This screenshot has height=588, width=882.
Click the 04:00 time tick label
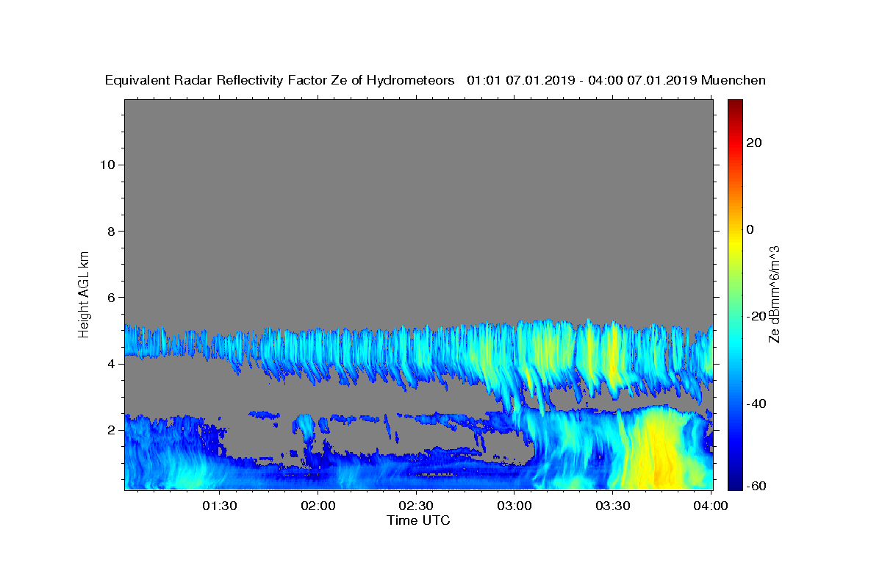tap(711, 506)
